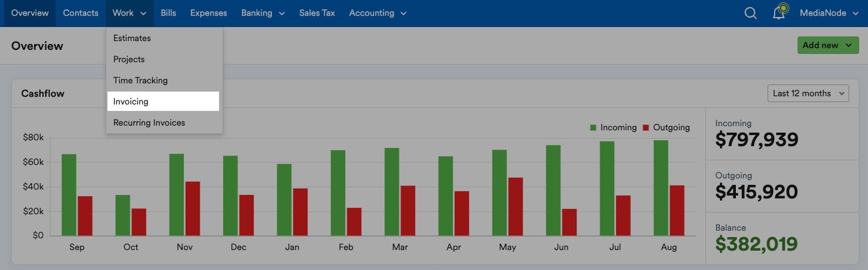Expand the Accounting menu
The height and width of the screenshot is (270, 868).
(378, 13)
